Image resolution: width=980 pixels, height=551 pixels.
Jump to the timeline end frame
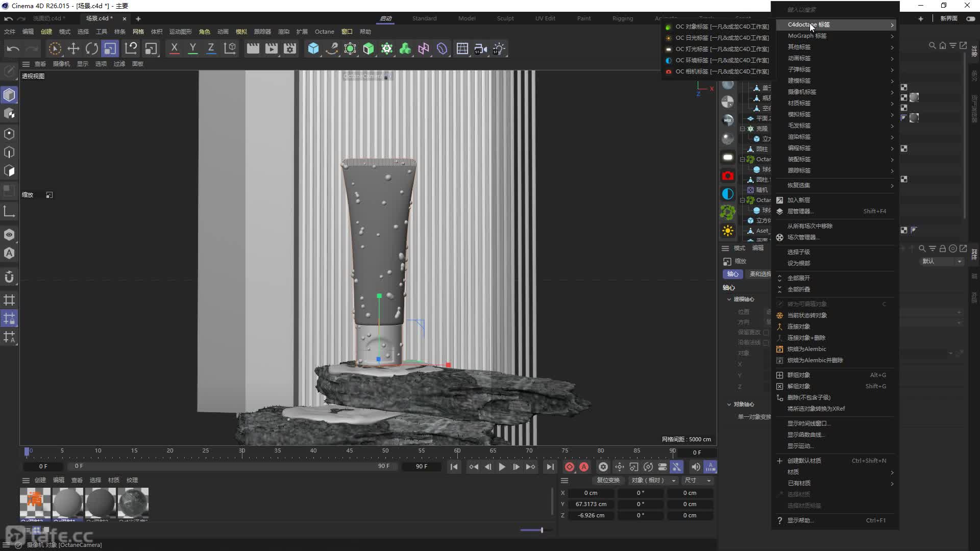550,467
